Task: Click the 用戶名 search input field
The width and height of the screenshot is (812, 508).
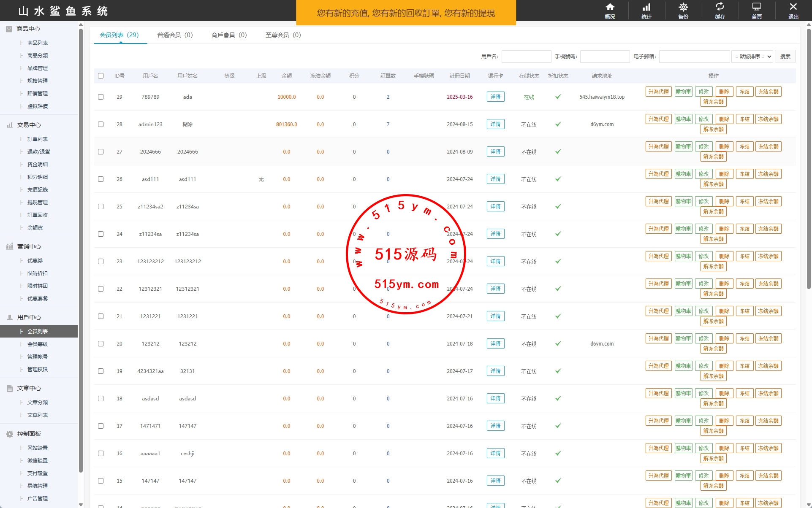Action: pyautogui.click(x=526, y=57)
